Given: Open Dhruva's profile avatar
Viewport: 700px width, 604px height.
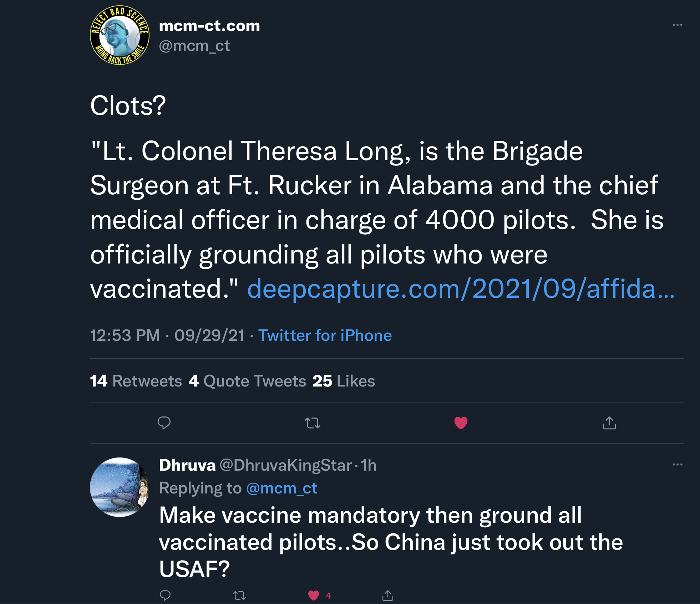Looking at the screenshot, I should coord(120,487).
